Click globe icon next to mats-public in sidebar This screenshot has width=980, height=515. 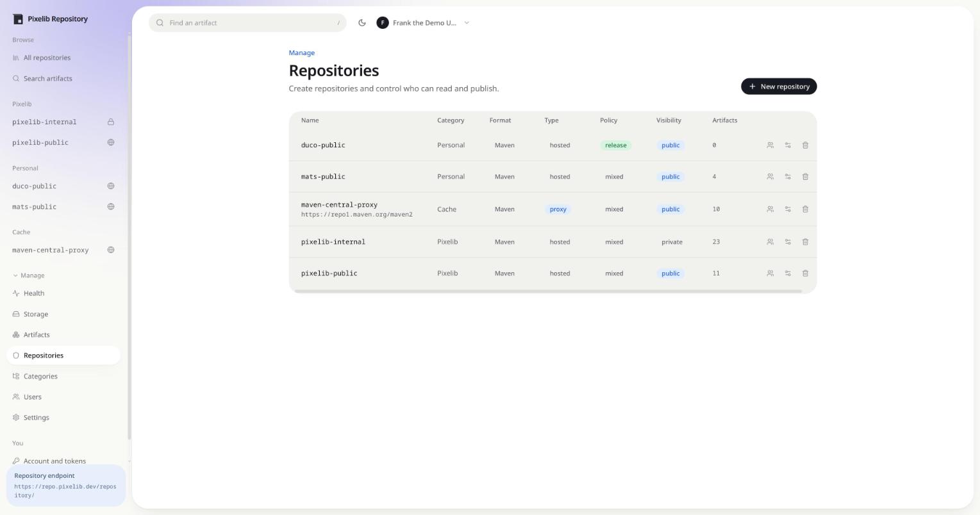111,206
